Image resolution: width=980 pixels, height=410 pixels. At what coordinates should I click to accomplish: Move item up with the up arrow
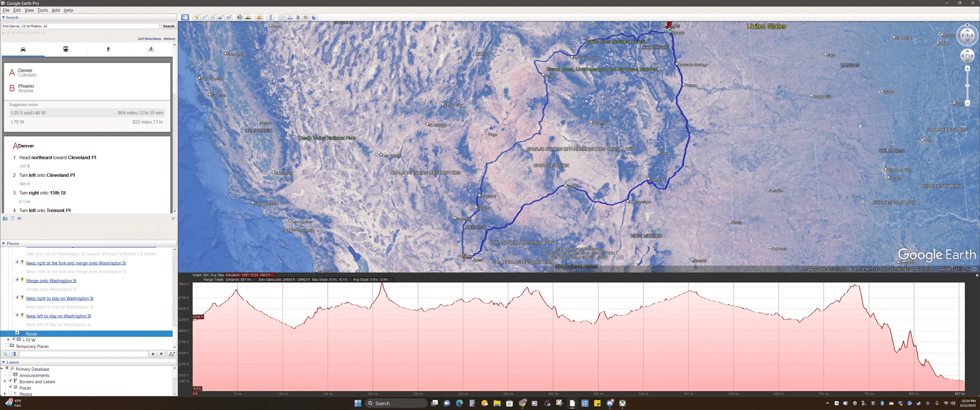[x=153, y=354]
